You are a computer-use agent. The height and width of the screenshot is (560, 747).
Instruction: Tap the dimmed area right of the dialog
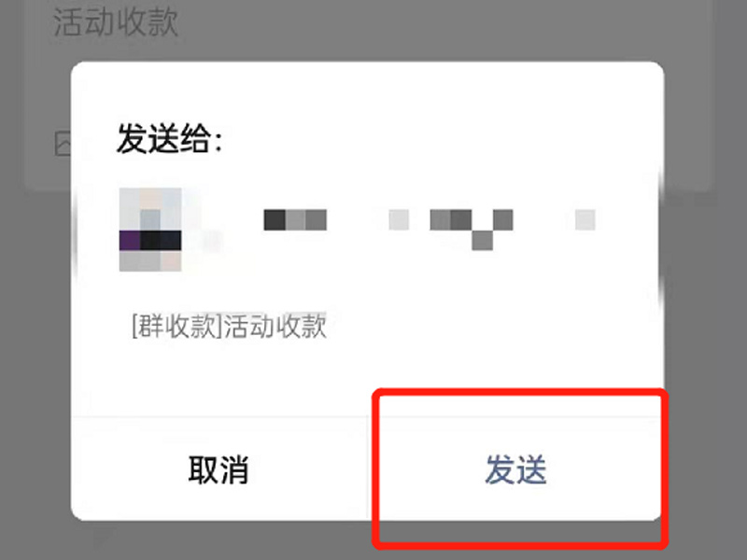[x=706, y=286]
